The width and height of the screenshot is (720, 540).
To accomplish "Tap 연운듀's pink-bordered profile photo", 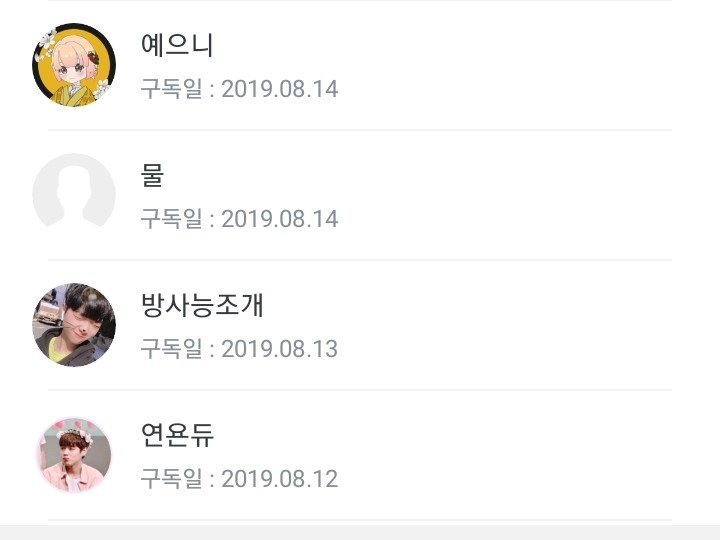I will click(x=74, y=455).
